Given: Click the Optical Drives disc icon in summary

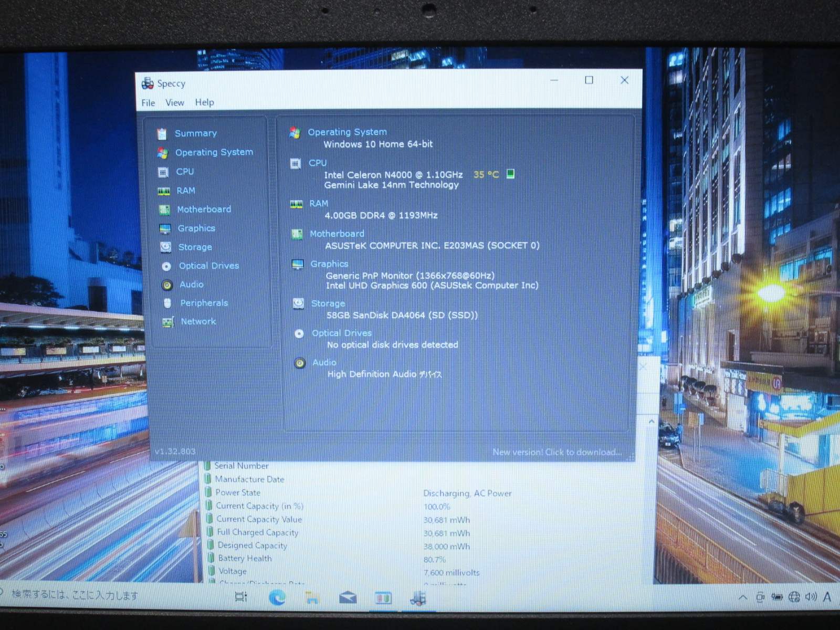Looking at the screenshot, I should click(x=299, y=333).
